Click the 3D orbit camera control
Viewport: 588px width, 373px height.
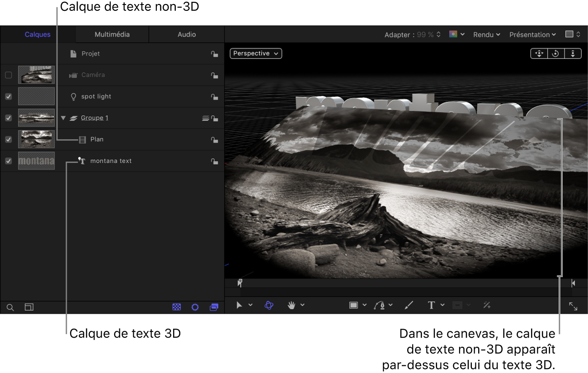555,53
